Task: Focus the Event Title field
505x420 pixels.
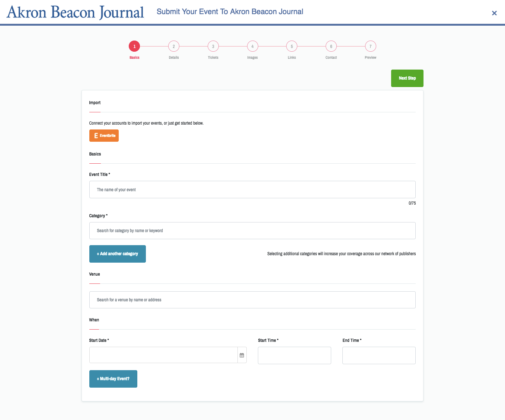Action: click(252, 190)
